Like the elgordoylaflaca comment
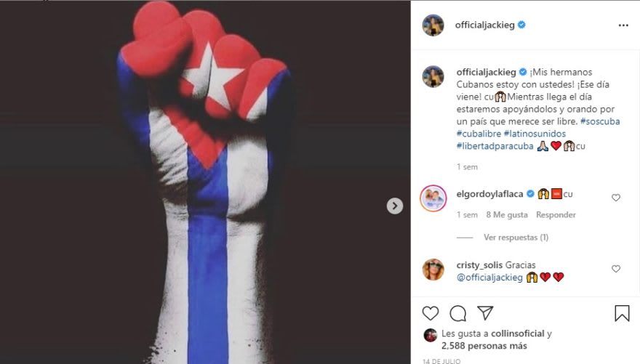The image size is (640, 364). (616, 198)
